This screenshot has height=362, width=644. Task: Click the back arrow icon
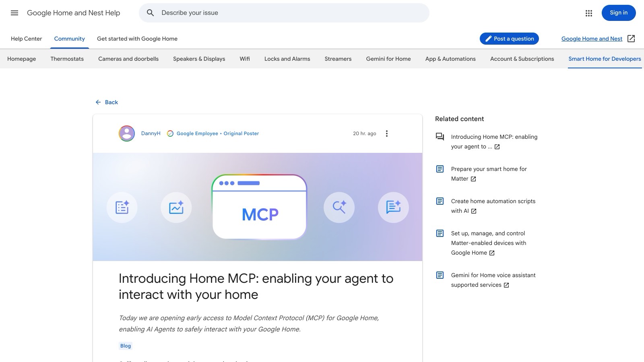98,102
